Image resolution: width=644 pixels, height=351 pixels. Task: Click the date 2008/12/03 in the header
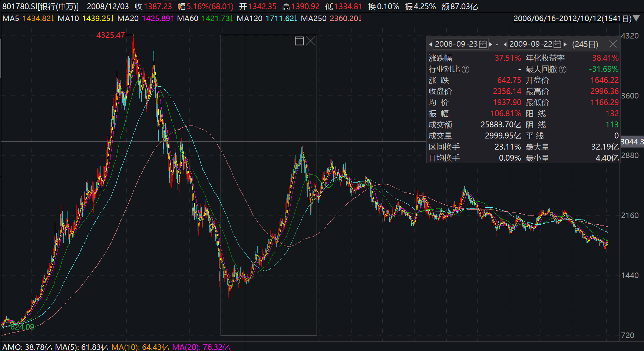coord(108,7)
